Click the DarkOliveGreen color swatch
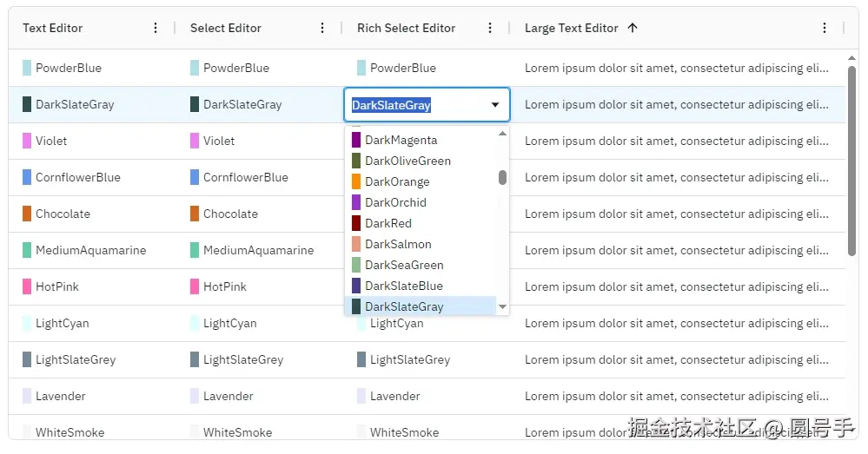Viewport: 868px width, 454px height. (356, 161)
